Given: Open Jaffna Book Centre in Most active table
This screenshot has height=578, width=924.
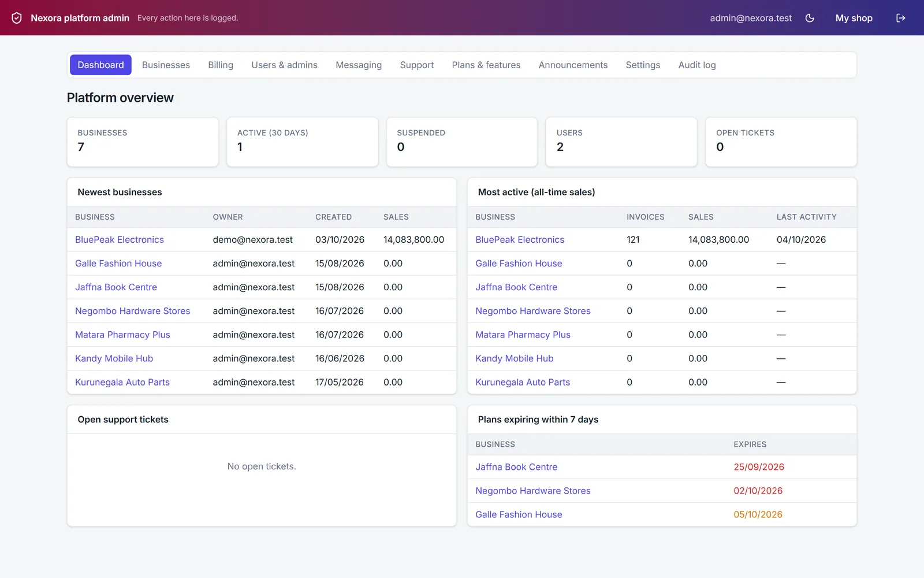Looking at the screenshot, I should pos(516,287).
